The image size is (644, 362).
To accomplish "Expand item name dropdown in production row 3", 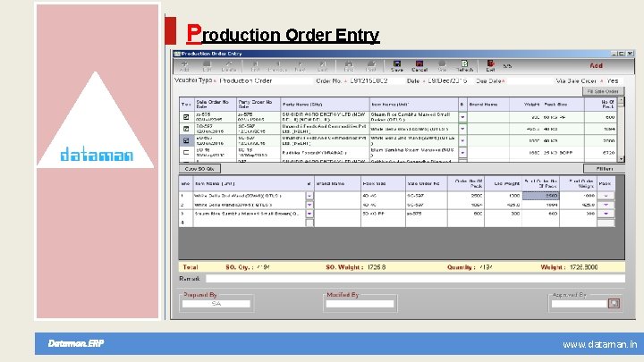I will point(309,214).
